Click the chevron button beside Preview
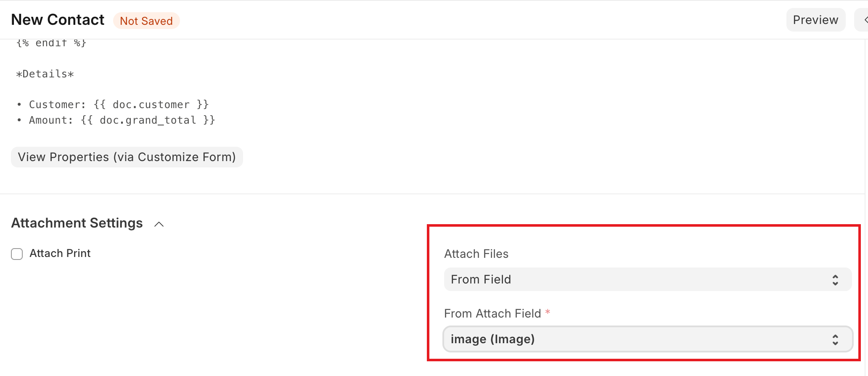The image size is (868, 376). [864, 20]
